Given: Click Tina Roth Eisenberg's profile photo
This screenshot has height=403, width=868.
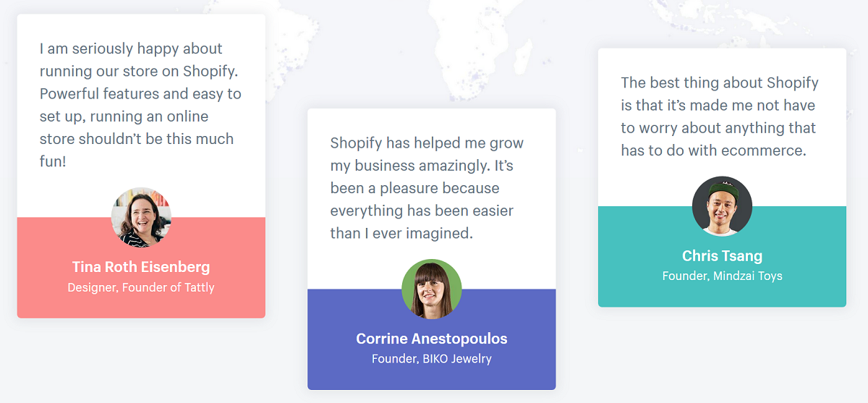Looking at the screenshot, I should point(141,217).
